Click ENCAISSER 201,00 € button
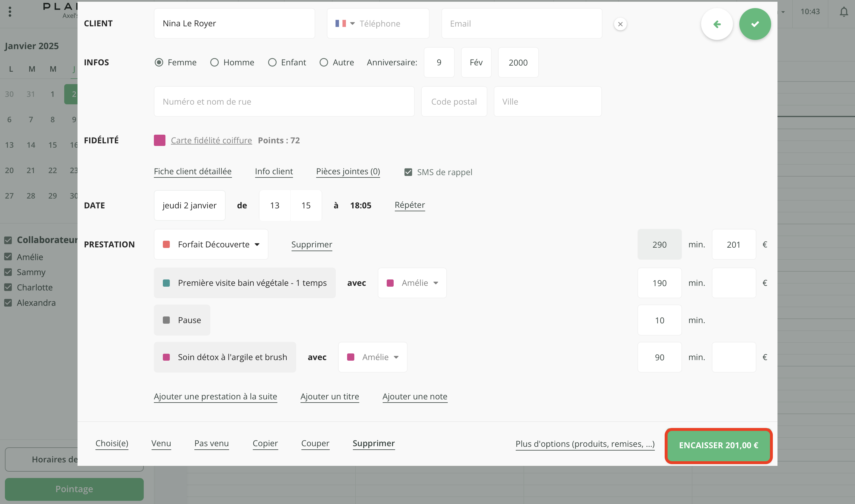Image resolution: width=855 pixels, height=504 pixels. 718,445
